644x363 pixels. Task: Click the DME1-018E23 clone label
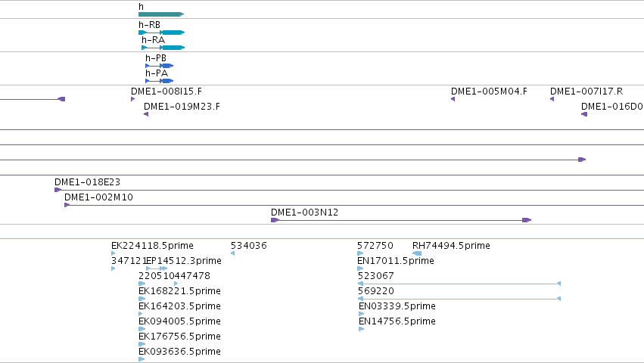click(88, 182)
